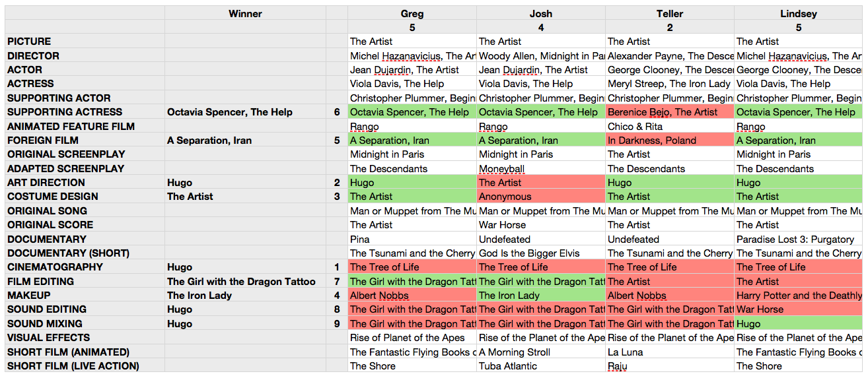Select the PICTURE category row label

pyautogui.click(x=85, y=42)
